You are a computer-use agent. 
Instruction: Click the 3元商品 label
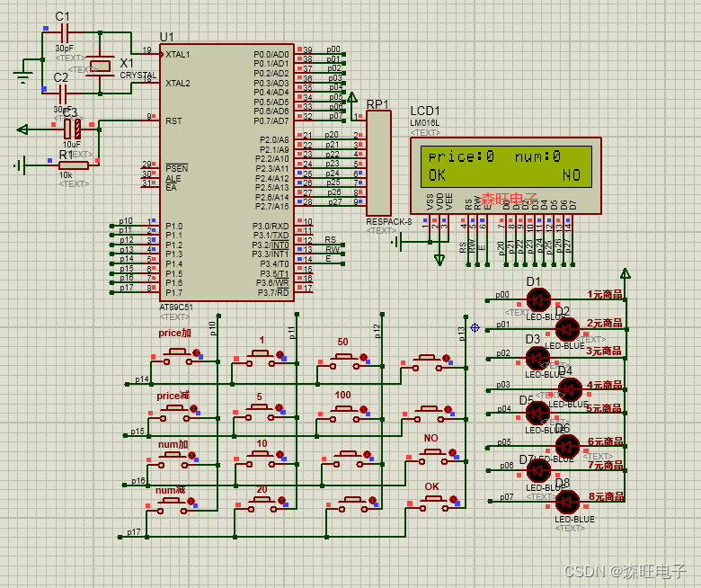604,351
